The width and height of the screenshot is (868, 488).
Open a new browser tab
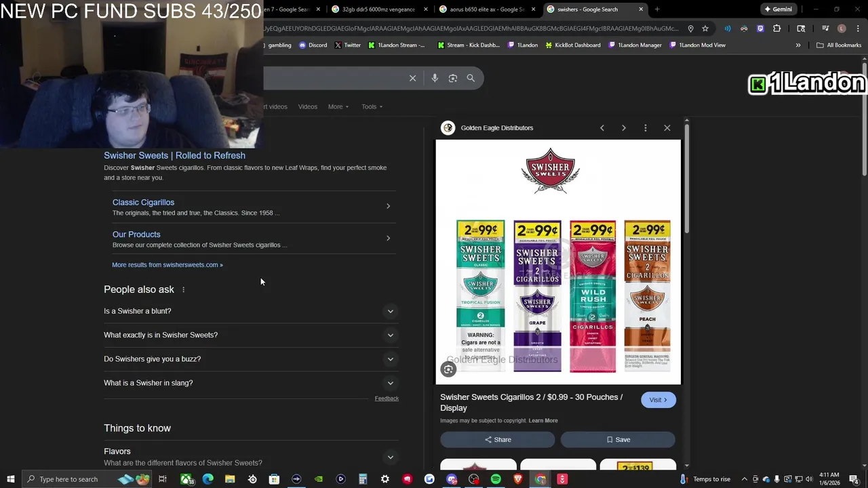[657, 9]
